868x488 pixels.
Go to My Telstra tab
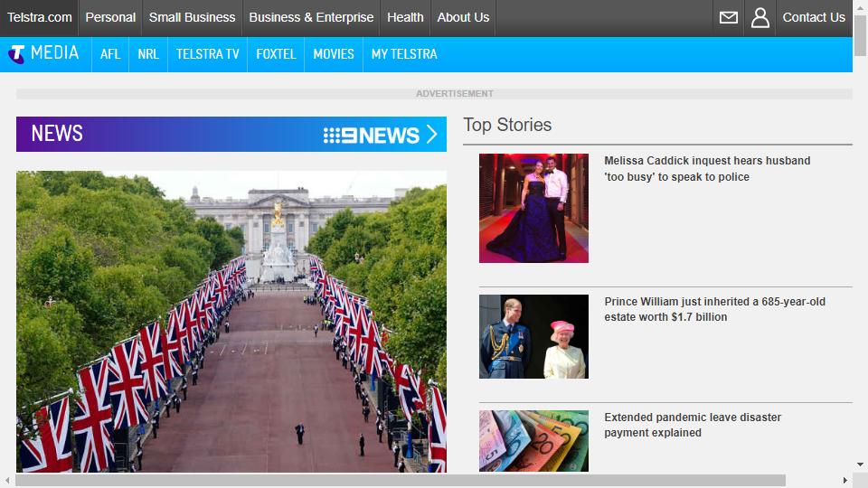tap(404, 54)
